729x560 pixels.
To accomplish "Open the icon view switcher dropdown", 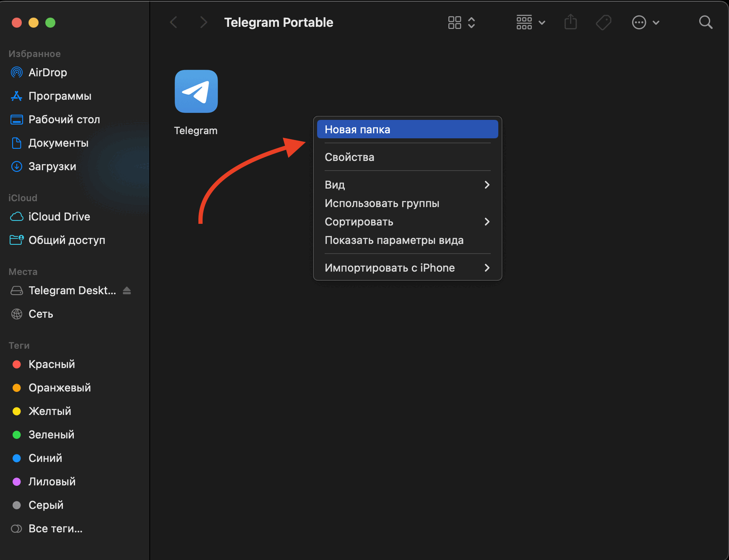I will (461, 22).
